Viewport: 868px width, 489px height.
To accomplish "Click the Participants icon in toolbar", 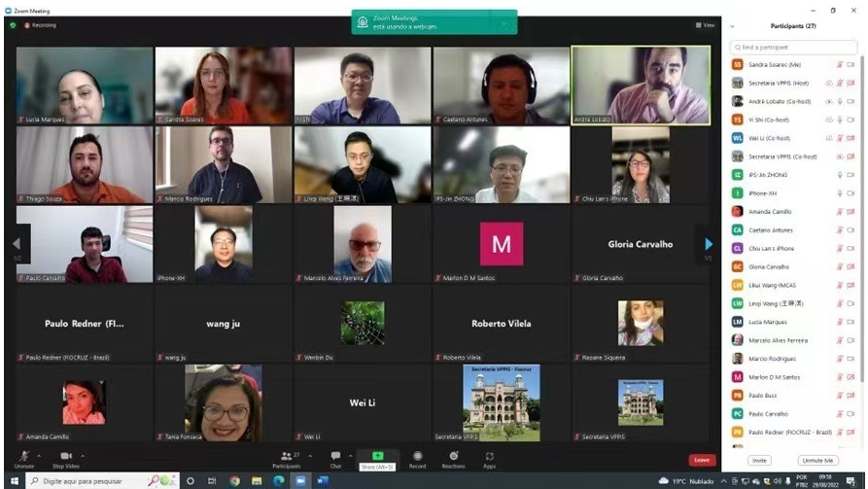I will (285, 456).
